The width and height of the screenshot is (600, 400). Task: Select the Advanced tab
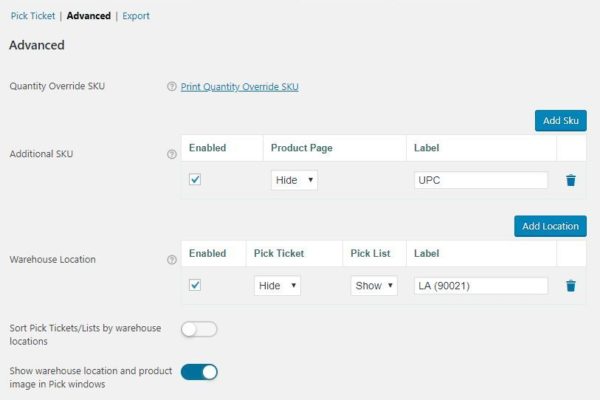[x=88, y=16]
